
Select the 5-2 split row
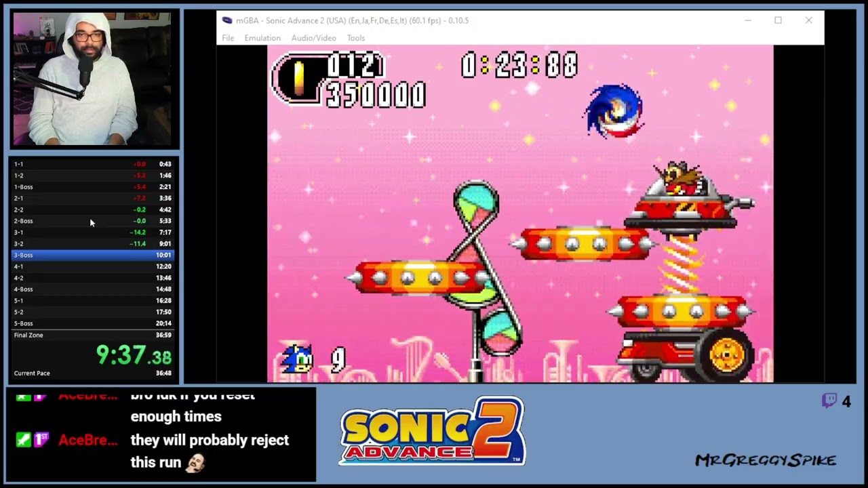click(x=93, y=312)
